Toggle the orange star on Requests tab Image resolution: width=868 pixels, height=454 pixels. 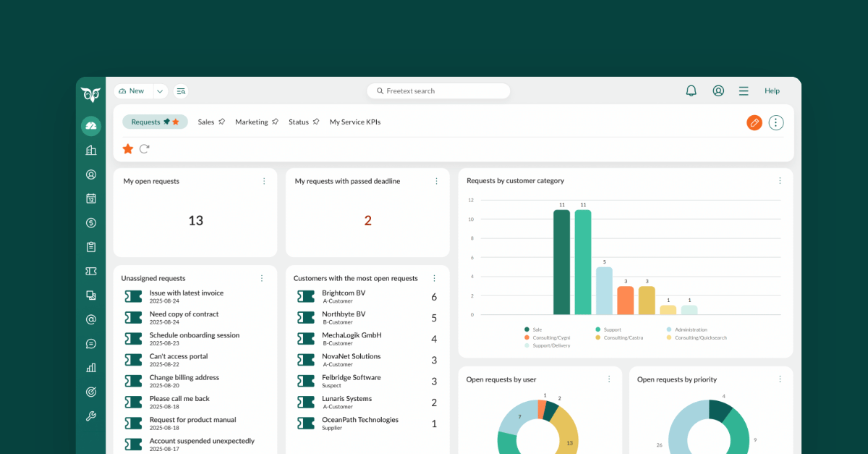[176, 122]
